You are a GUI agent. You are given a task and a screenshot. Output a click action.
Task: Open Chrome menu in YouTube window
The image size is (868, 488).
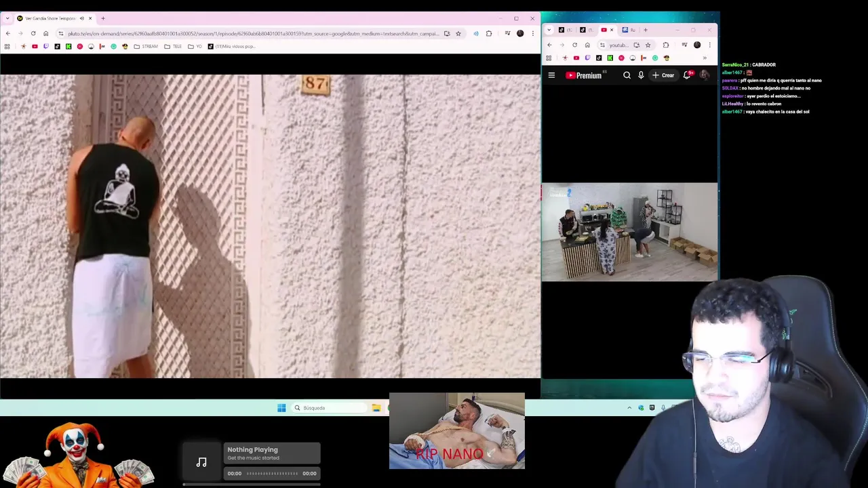pos(709,45)
